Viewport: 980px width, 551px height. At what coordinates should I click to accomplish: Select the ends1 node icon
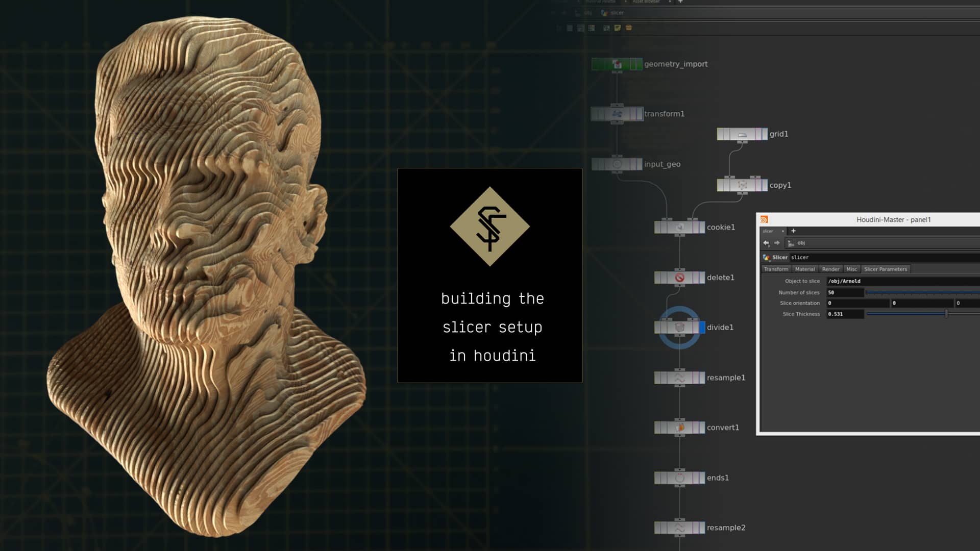click(679, 478)
